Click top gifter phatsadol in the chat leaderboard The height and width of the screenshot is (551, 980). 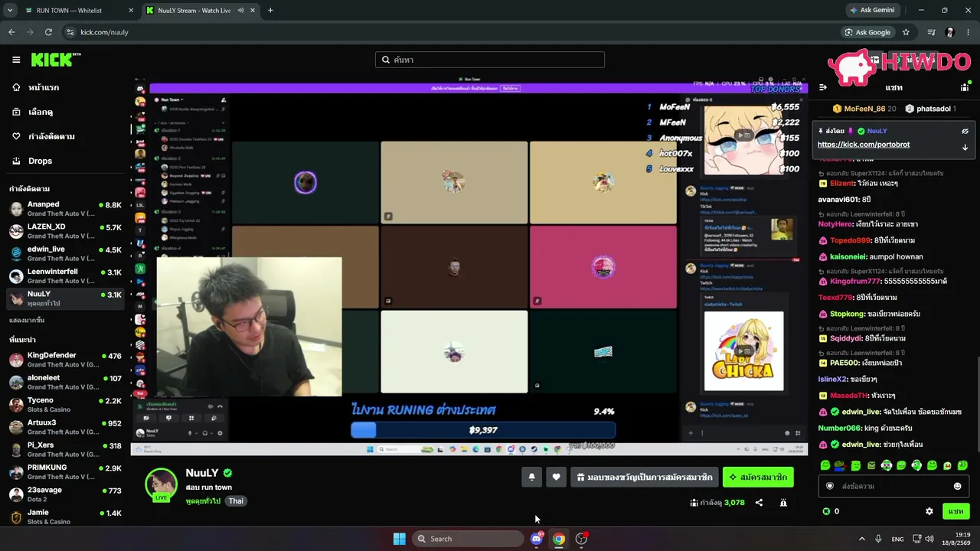pyautogui.click(x=930, y=109)
